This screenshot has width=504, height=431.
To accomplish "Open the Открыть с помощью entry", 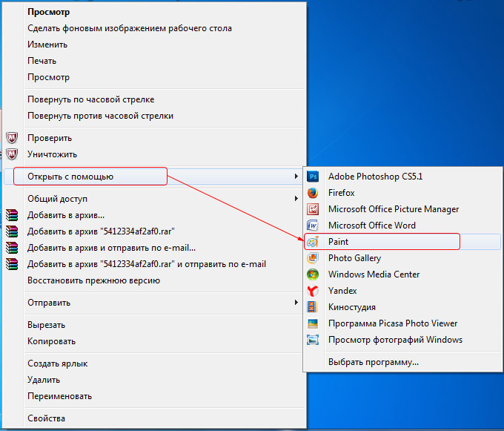I will point(70,177).
